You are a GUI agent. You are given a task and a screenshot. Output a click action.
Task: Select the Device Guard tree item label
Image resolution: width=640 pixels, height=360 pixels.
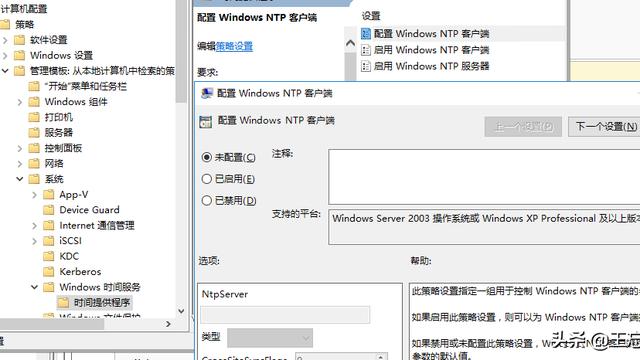click(89, 210)
